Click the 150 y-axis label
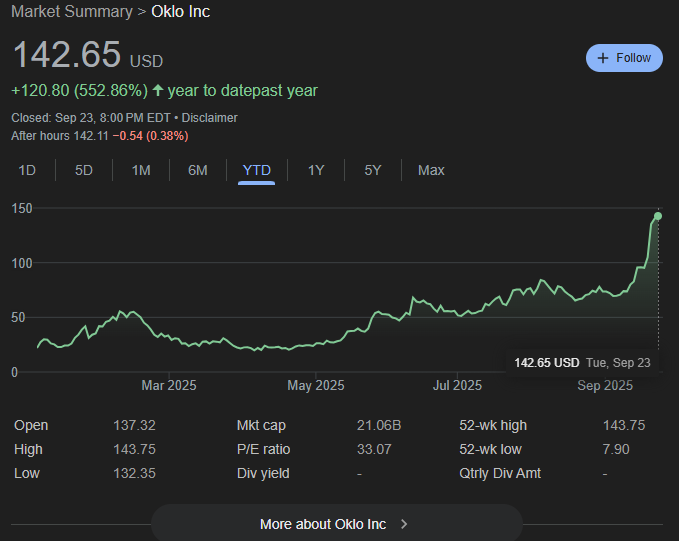The height and width of the screenshot is (541, 679). [x=22, y=208]
